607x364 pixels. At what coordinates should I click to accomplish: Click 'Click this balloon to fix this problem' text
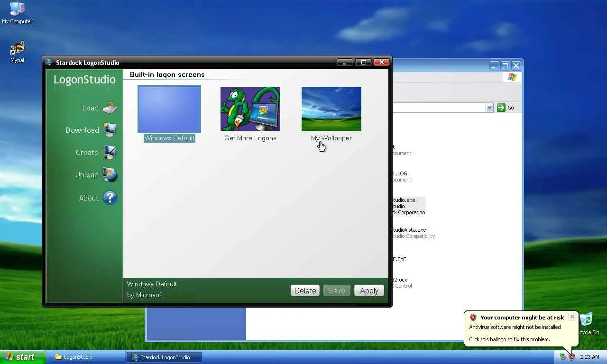pos(509,339)
